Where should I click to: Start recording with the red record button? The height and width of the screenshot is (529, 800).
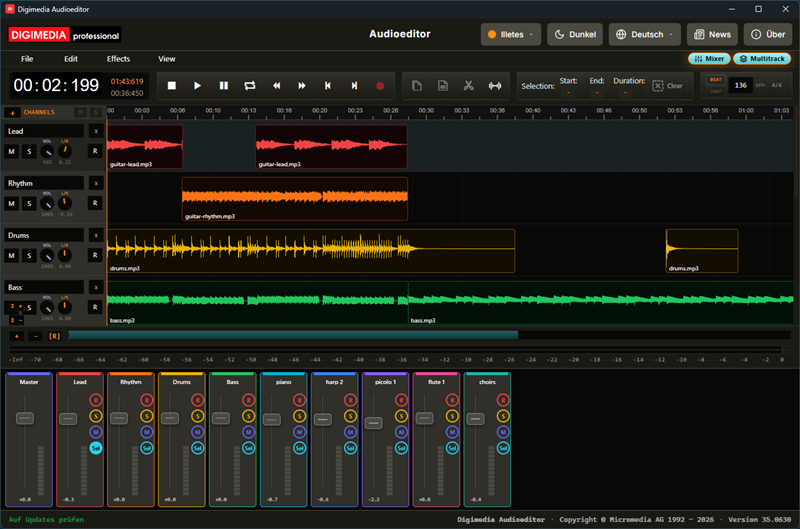(380, 86)
